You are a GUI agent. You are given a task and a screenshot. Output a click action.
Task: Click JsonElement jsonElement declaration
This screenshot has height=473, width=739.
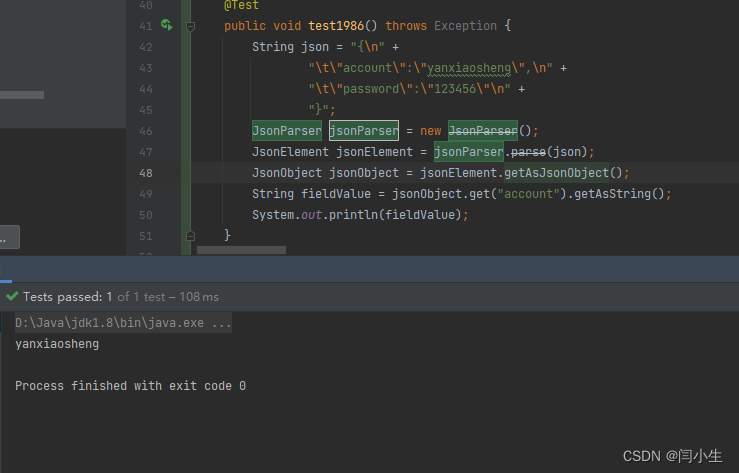point(332,152)
